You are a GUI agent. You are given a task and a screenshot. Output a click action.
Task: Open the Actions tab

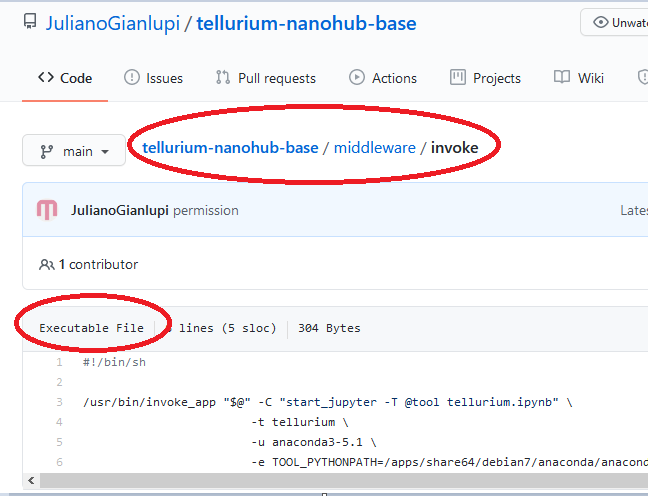click(383, 78)
